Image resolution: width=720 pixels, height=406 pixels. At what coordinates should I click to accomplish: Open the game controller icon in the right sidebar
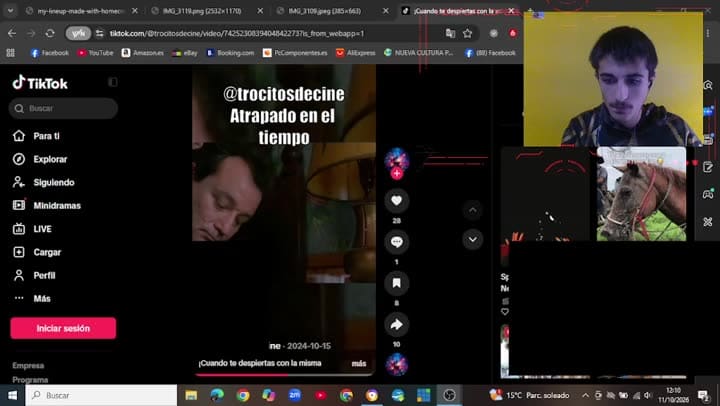pos(708,194)
